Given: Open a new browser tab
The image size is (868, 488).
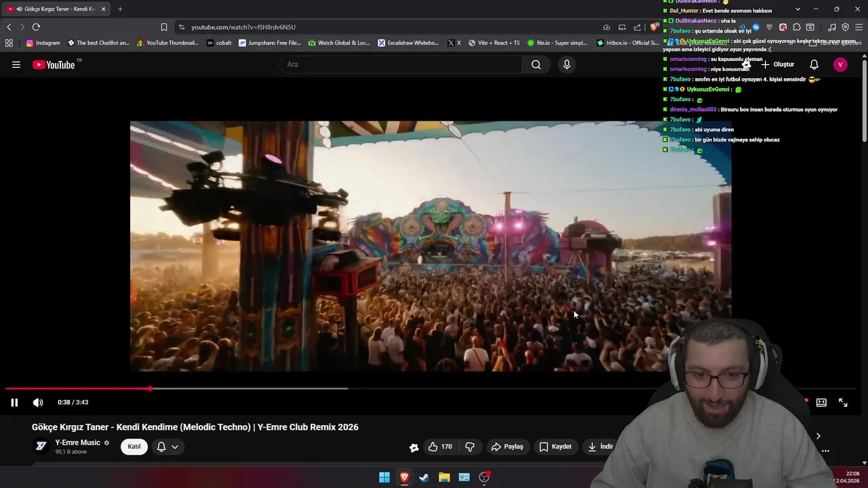Looking at the screenshot, I should 120,9.
